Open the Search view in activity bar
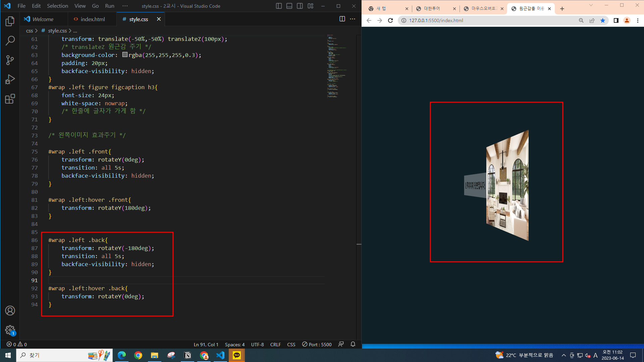Viewport: 644px width, 362px height. (x=10, y=41)
